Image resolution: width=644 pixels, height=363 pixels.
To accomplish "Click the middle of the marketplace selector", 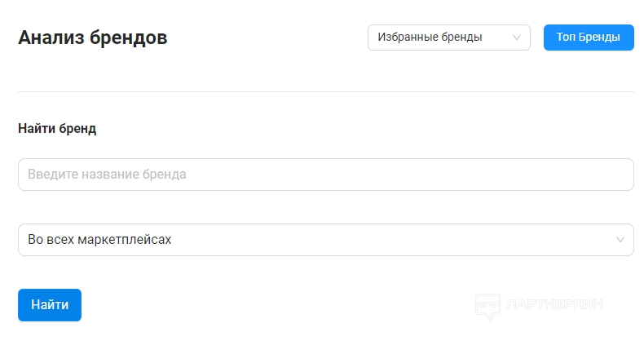I will point(325,240).
